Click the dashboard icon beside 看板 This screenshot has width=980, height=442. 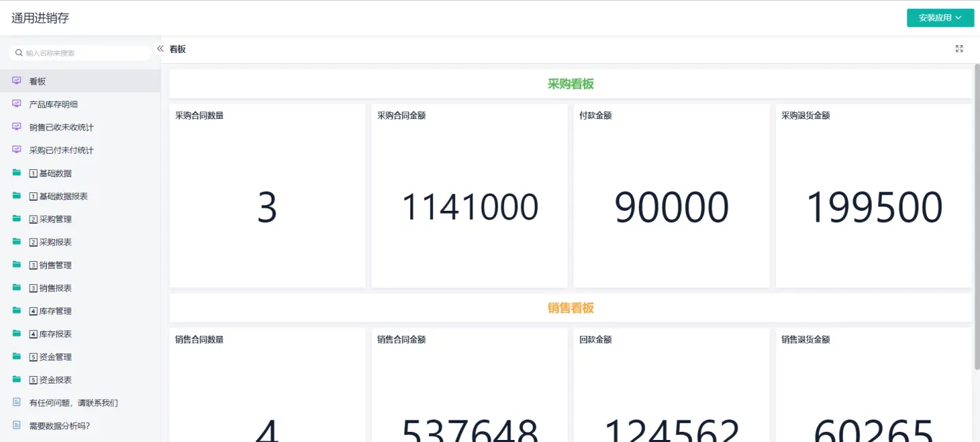coord(17,81)
